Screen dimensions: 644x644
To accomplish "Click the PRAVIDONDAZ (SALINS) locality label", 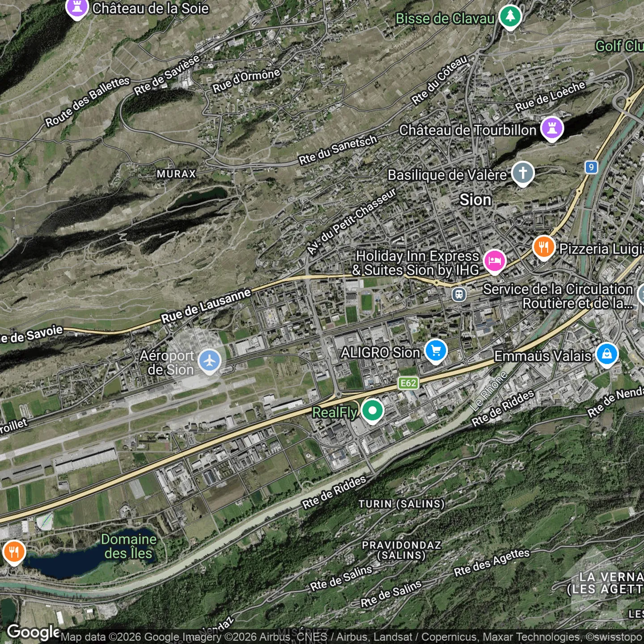I will pyautogui.click(x=402, y=550).
